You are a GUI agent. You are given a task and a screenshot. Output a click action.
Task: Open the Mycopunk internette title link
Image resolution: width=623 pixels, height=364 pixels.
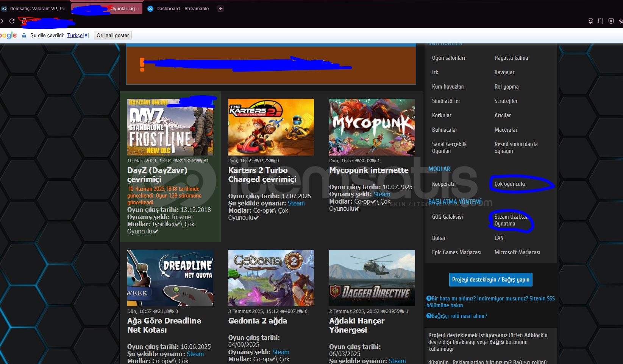pyautogui.click(x=369, y=170)
